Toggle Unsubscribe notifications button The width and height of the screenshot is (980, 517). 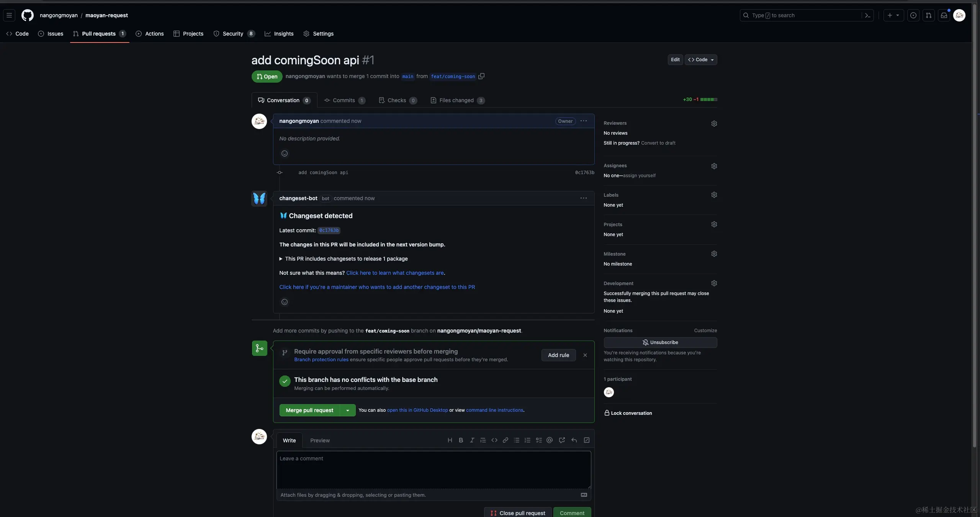(660, 342)
